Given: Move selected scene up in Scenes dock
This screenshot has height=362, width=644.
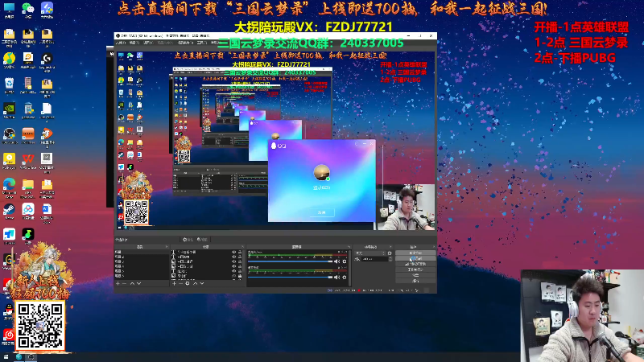Looking at the screenshot, I should coord(132,284).
